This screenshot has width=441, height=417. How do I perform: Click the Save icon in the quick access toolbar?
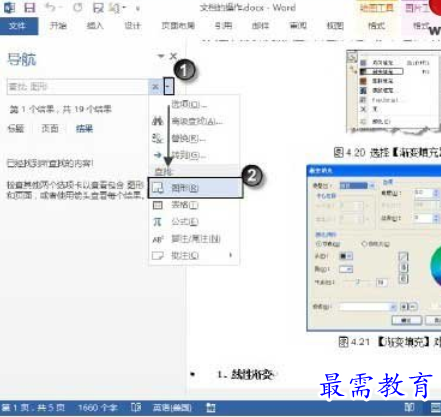[30, 7]
